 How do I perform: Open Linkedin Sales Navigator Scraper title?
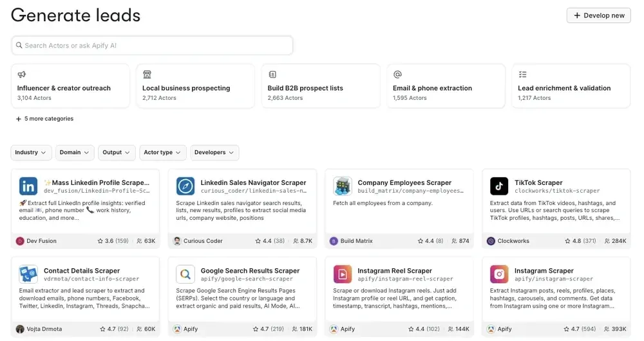[x=253, y=182]
